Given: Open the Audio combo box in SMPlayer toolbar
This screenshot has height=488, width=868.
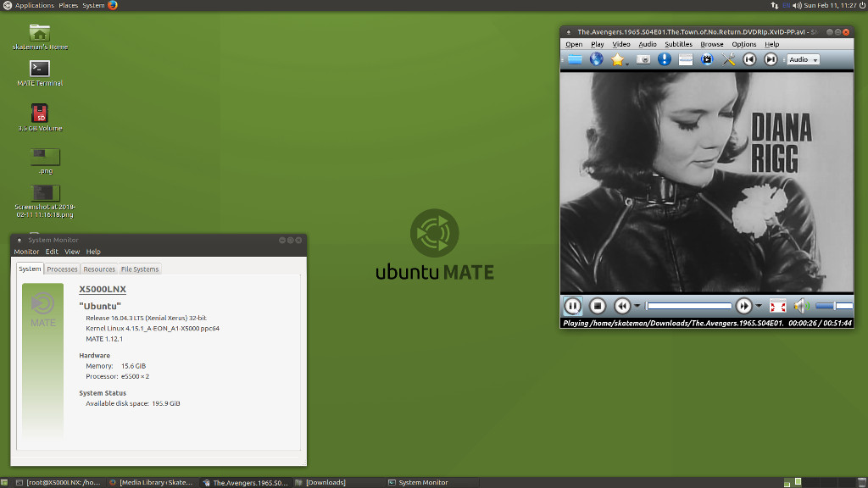Looking at the screenshot, I should [804, 60].
